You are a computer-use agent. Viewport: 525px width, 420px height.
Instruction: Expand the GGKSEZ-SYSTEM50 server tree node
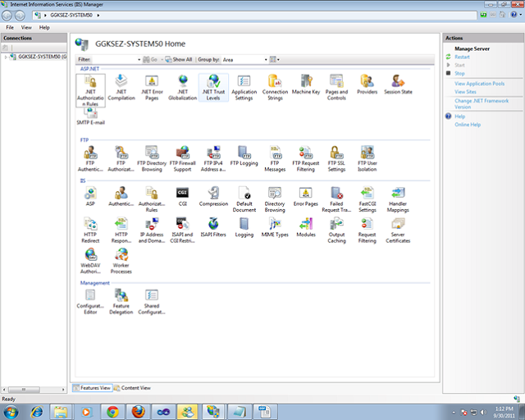[x=4, y=57]
